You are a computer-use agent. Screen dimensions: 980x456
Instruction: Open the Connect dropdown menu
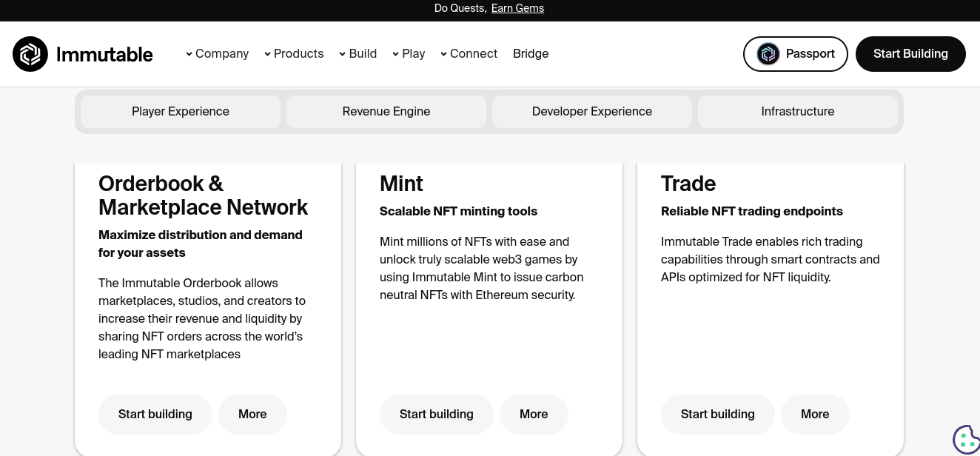(x=469, y=54)
